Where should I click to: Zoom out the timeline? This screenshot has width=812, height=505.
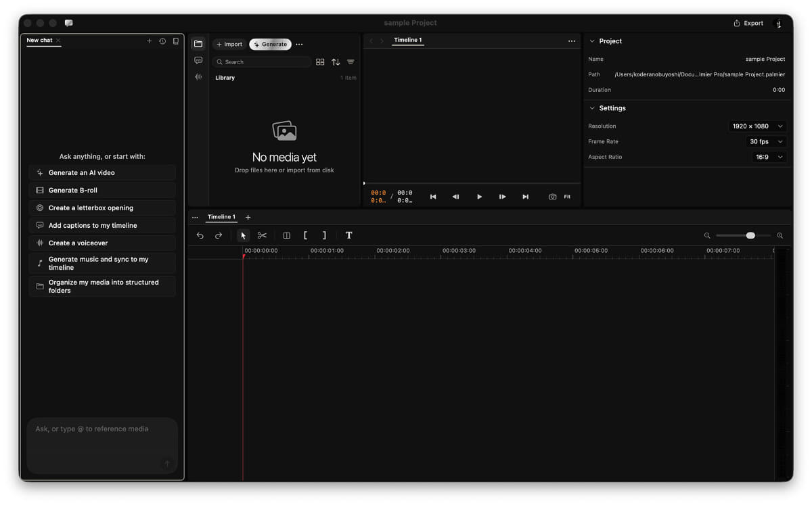pos(707,235)
